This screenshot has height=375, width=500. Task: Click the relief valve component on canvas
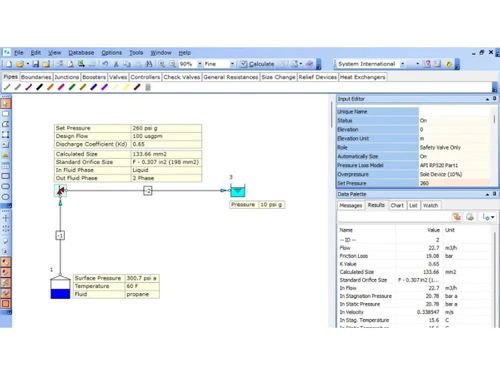(60, 191)
